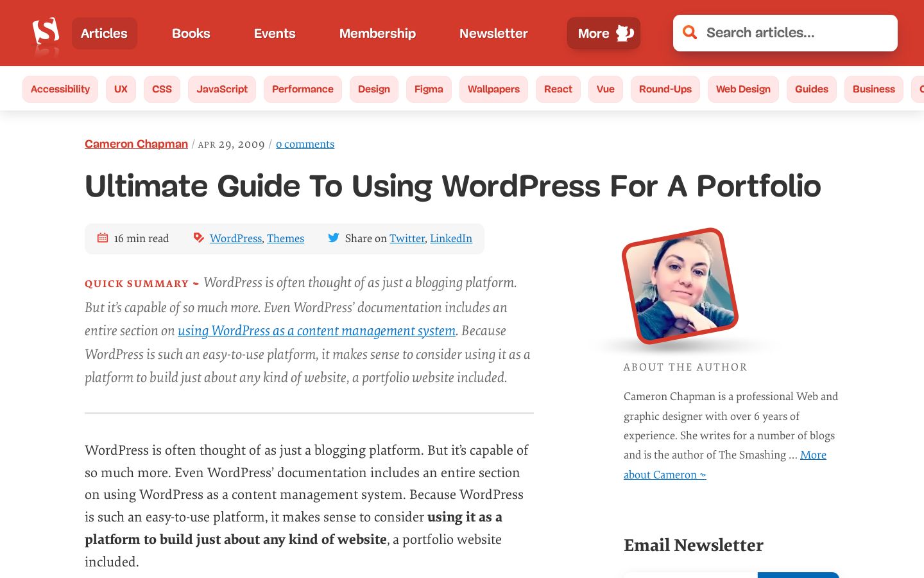Open Cameron Chapman author link
The width and height of the screenshot is (924, 578).
tap(136, 144)
